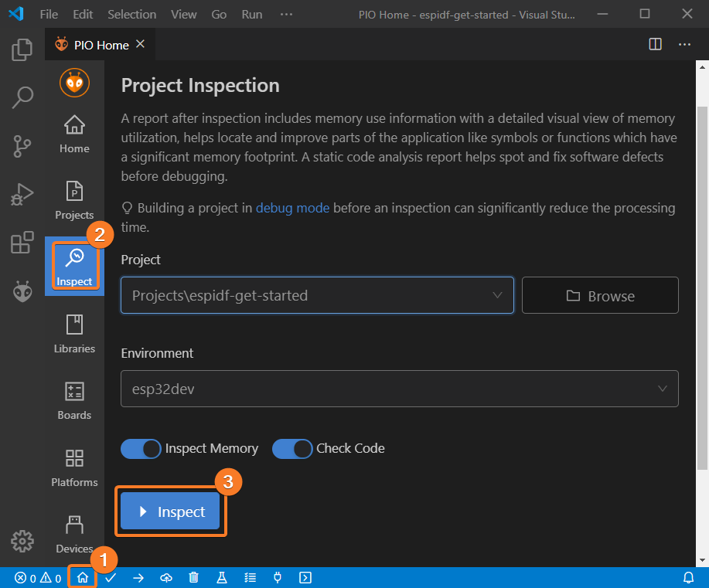Click the cloud upload icon in status bar
This screenshot has width=709, height=588.
[x=166, y=578]
